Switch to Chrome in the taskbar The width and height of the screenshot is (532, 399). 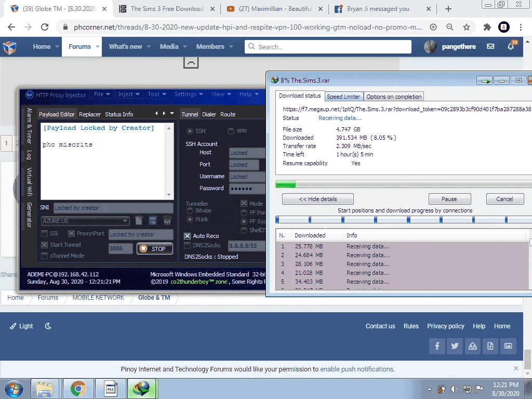coord(78,389)
